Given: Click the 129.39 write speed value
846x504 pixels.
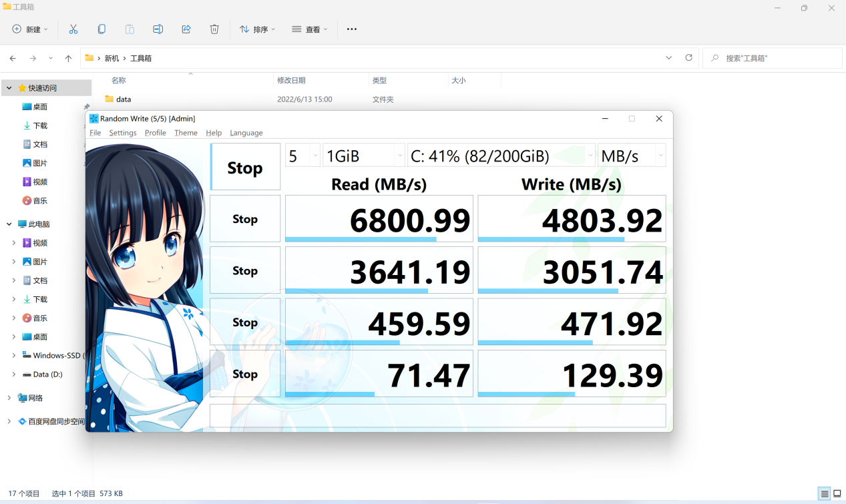Looking at the screenshot, I should click(x=572, y=374).
